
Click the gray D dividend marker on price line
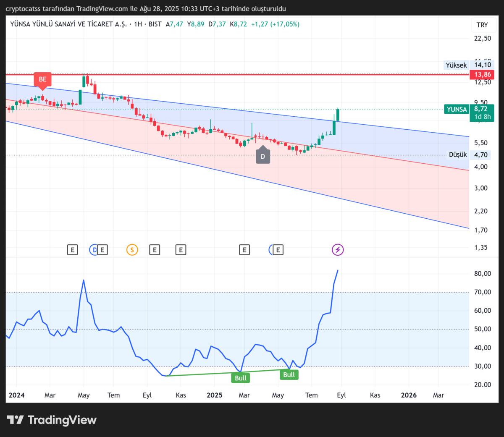(263, 155)
